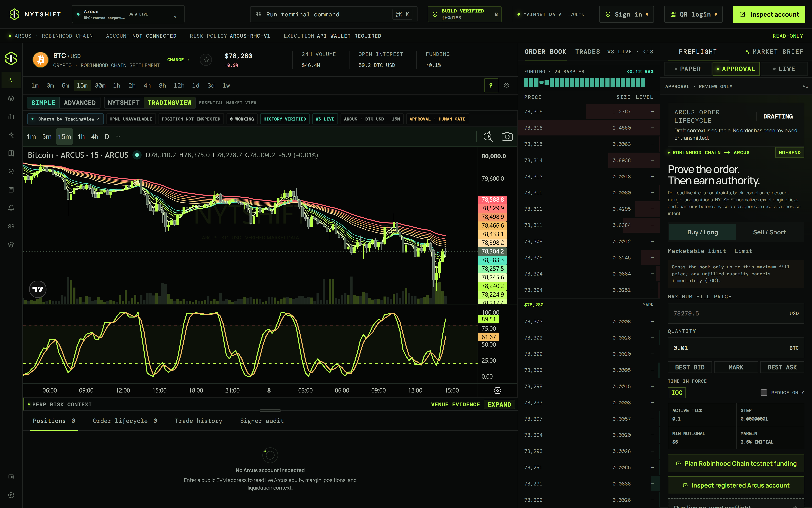Click the CHANGE market chevron

[x=178, y=60]
